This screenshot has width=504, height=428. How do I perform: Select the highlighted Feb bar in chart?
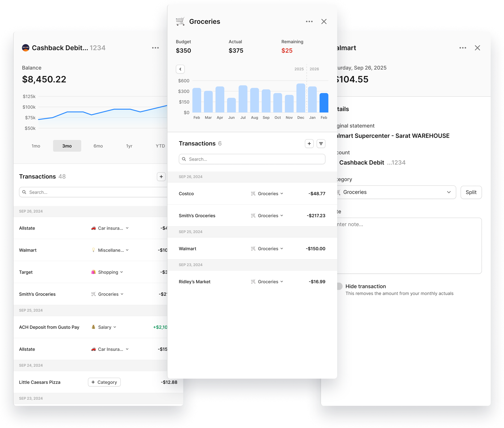pos(324,103)
